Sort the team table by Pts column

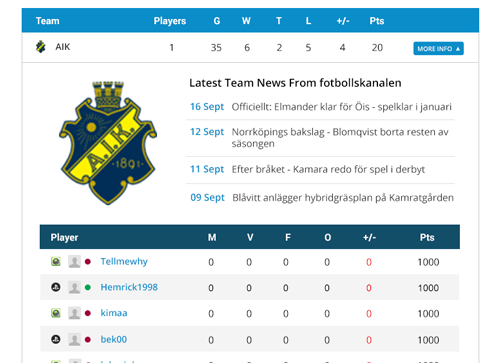tap(377, 21)
